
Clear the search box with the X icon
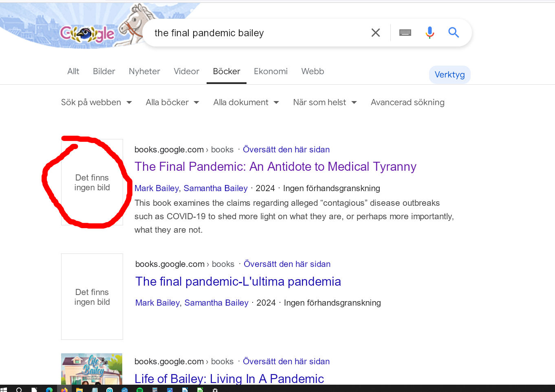click(x=376, y=33)
